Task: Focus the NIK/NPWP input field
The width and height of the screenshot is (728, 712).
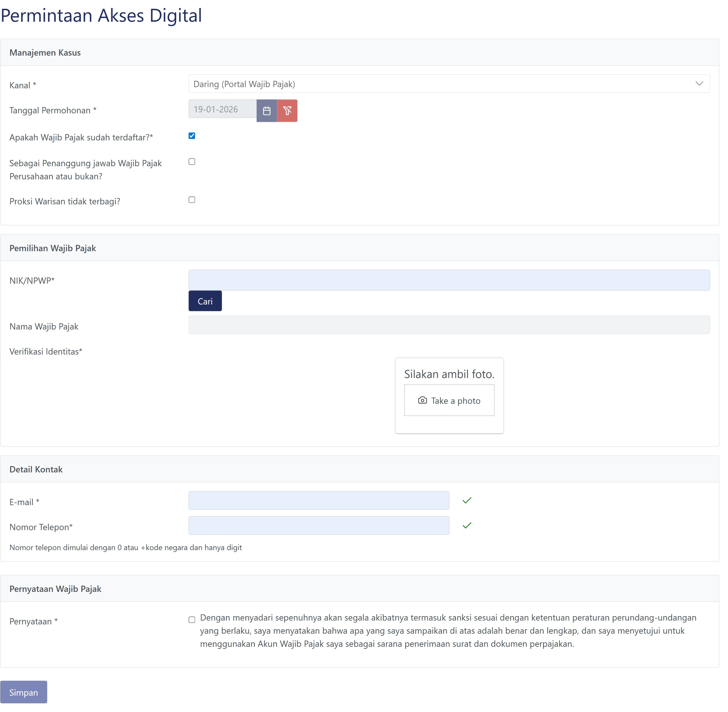Action: coord(449,280)
